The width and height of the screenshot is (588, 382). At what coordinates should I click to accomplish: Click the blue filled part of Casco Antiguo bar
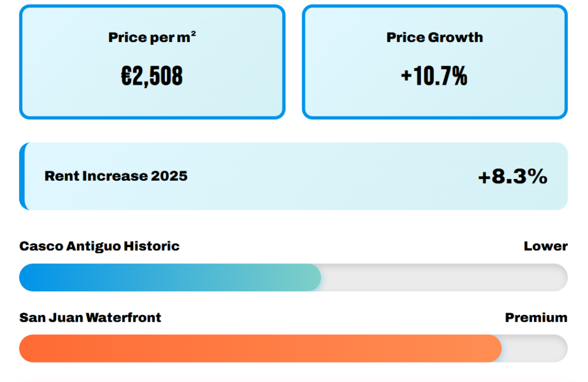pos(169,278)
